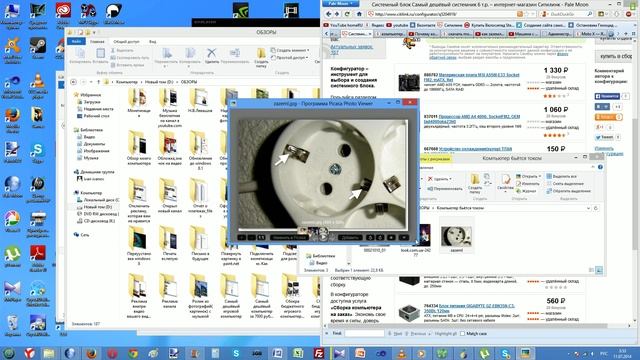
Task: Click FileZilla icon in the taskbar
Action: [x=319, y=353]
